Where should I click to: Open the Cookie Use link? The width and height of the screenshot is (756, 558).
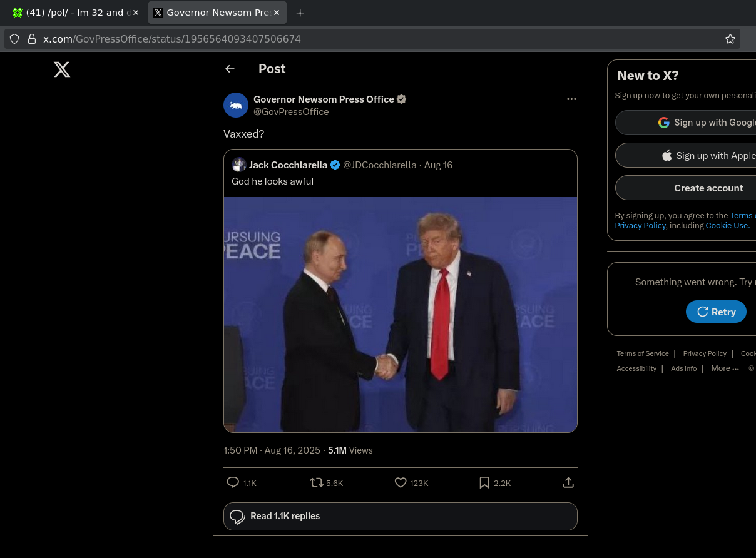727,225
